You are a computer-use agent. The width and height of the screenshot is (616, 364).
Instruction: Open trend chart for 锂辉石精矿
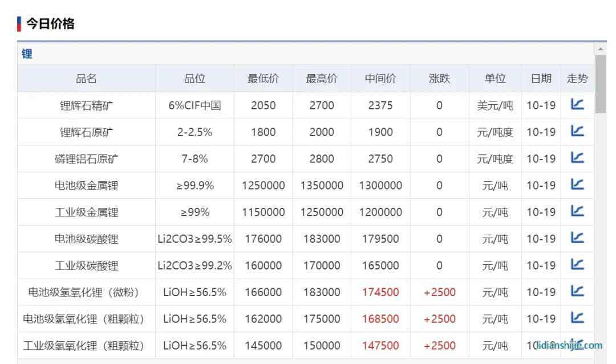click(x=577, y=105)
